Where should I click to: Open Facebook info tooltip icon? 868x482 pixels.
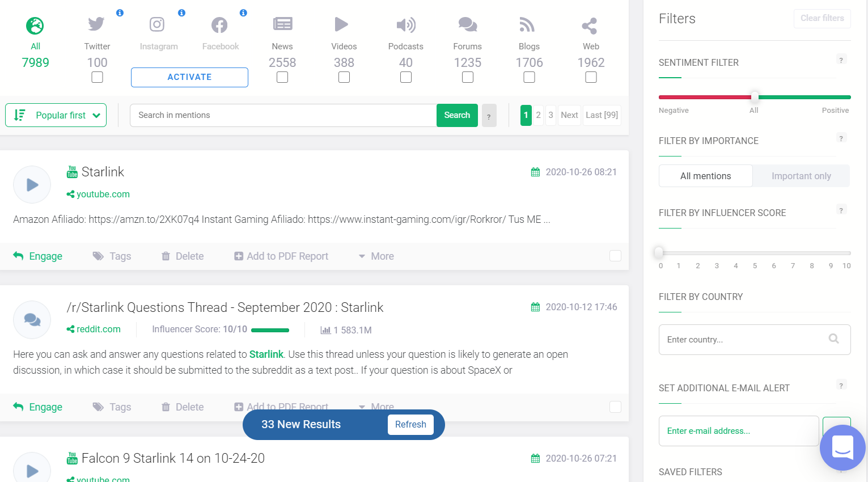click(x=243, y=12)
